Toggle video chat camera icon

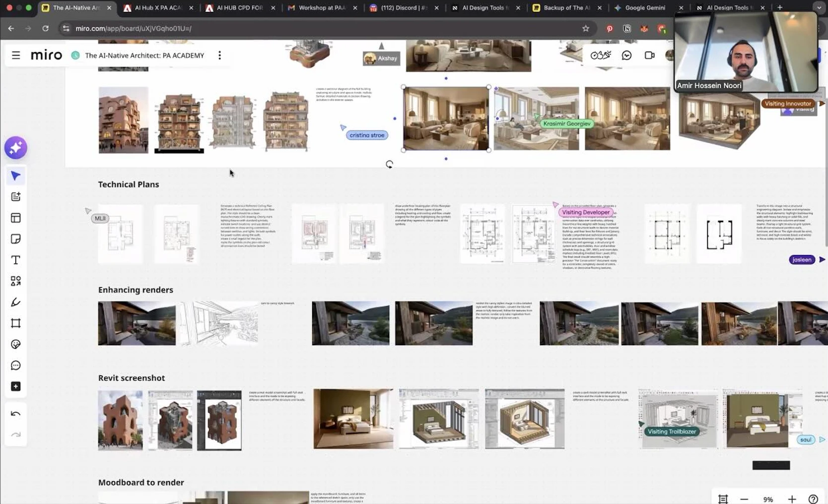(x=649, y=55)
